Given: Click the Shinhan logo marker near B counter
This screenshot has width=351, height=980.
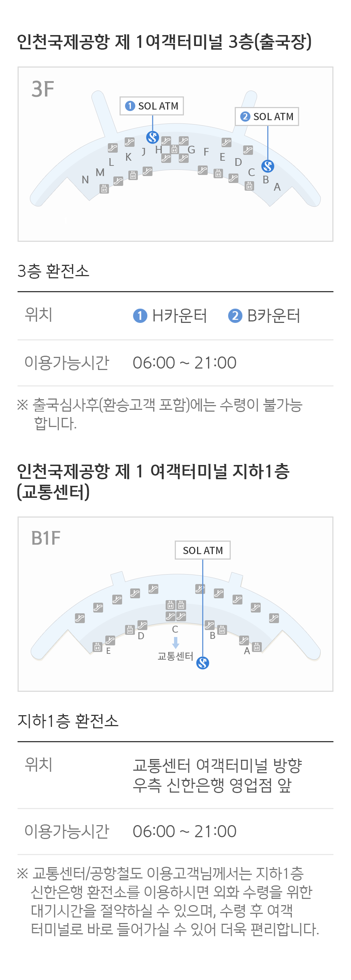Looking at the screenshot, I should click(x=268, y=166).
